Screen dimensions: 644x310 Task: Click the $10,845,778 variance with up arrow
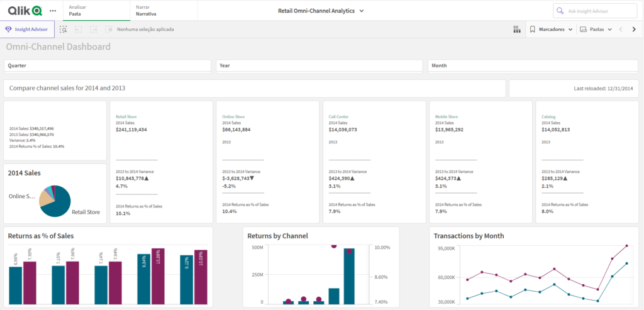coord(132,179)
